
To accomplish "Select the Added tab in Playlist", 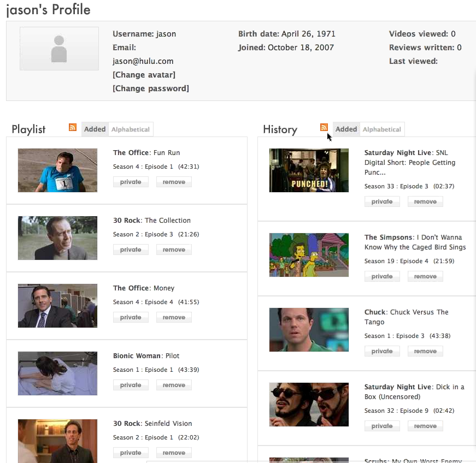I will [x=95, y=129].
